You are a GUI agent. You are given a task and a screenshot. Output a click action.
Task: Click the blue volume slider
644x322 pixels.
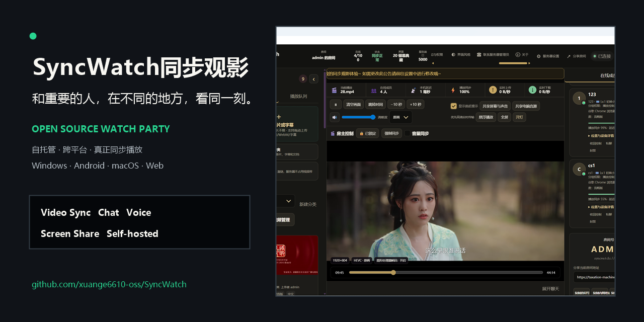click(x=359, y=117)
